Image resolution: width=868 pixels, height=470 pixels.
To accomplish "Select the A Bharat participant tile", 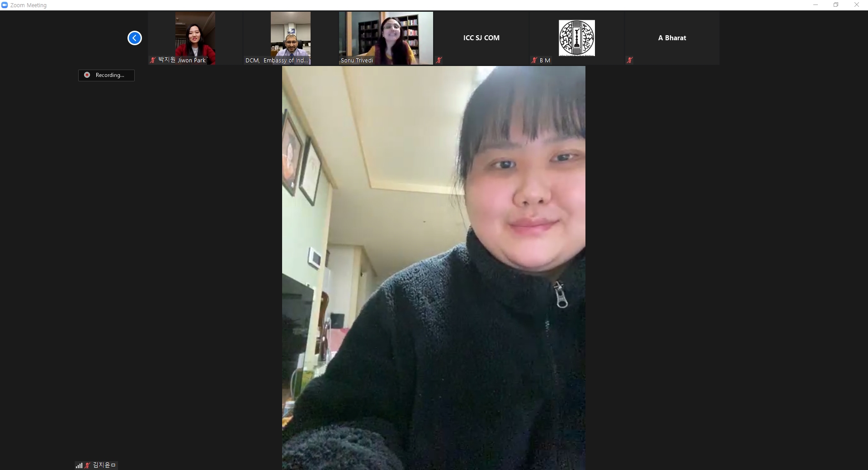I will 672,38.
